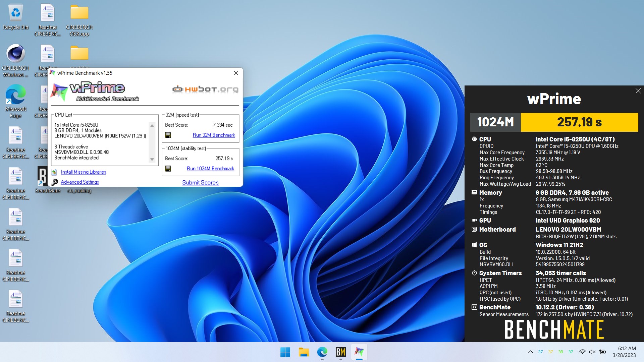The height and width of the screenshot is (362, 644).
Task: Switch to BenchMate on the taskbar
Action: [340, 352]
